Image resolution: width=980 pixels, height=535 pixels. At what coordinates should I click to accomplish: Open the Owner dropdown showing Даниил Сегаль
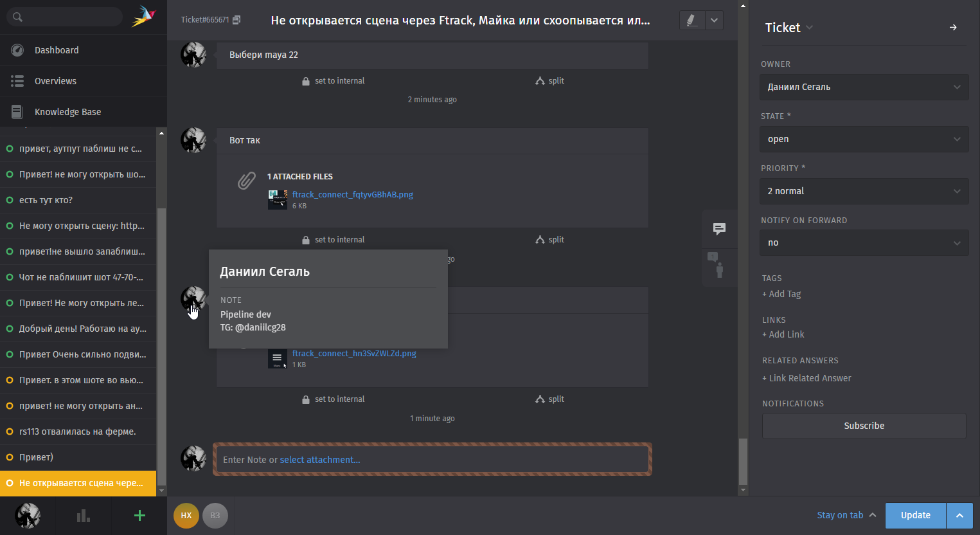click(864, 87)
